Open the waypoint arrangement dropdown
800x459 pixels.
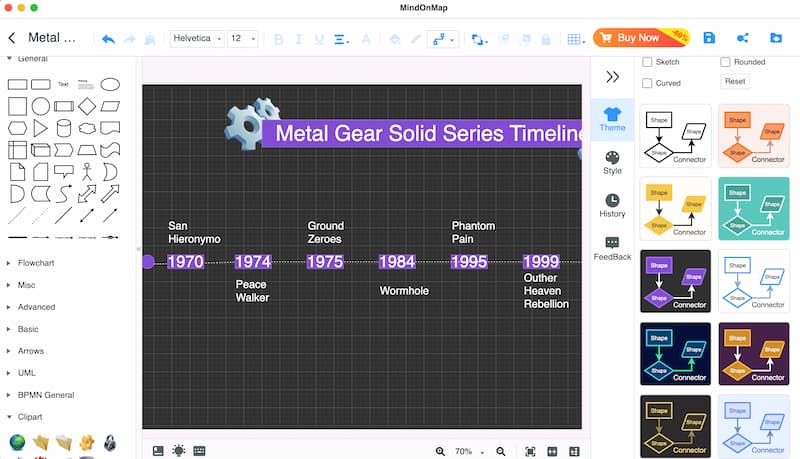point(479,39)
